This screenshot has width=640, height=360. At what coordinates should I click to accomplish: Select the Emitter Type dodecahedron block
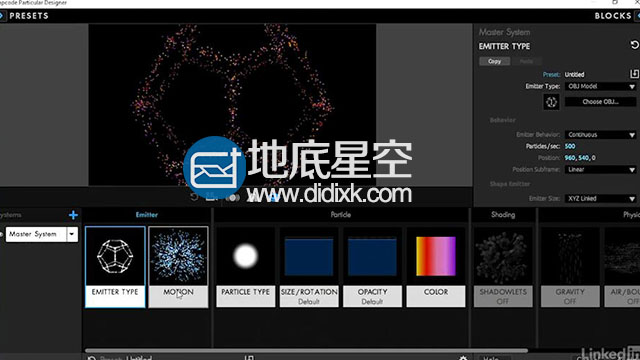pos(115,267)
